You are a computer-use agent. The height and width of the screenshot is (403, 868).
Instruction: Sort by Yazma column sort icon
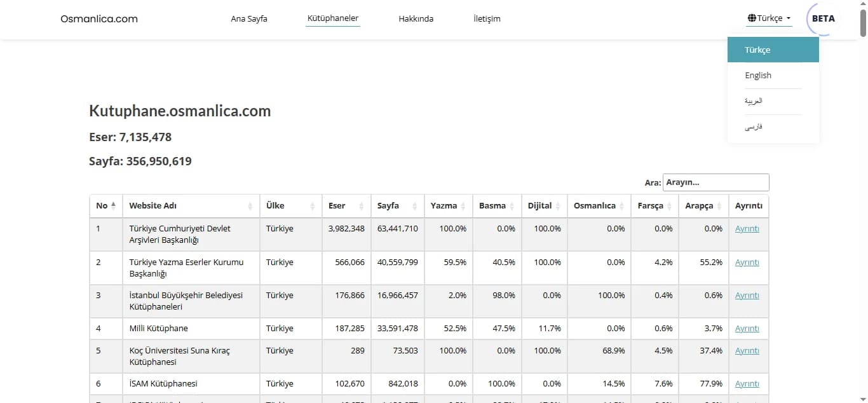tap(463, 206)
